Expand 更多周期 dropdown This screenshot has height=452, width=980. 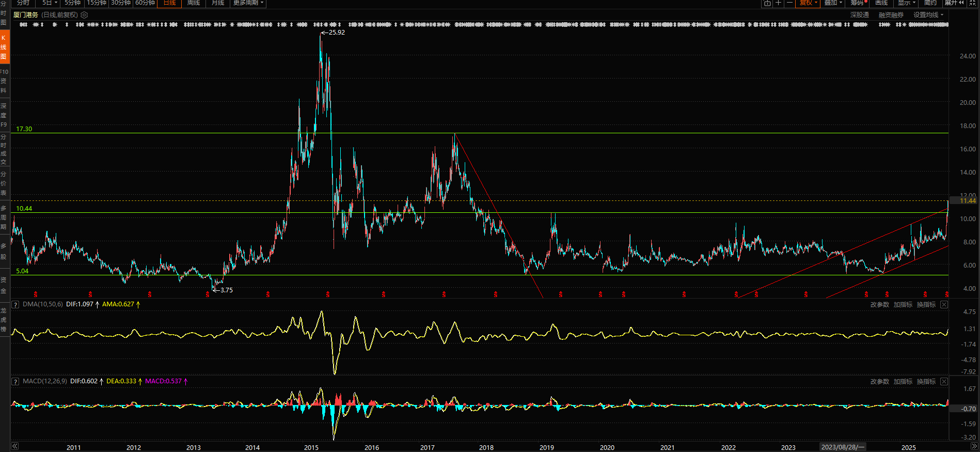click(248, 3)
